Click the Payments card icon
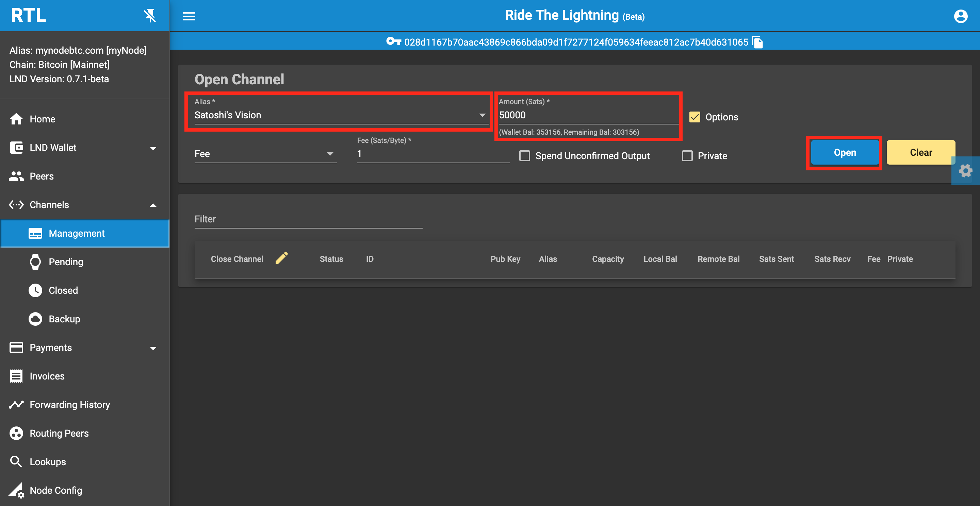 pyautogui.click(x=16, y=348)
